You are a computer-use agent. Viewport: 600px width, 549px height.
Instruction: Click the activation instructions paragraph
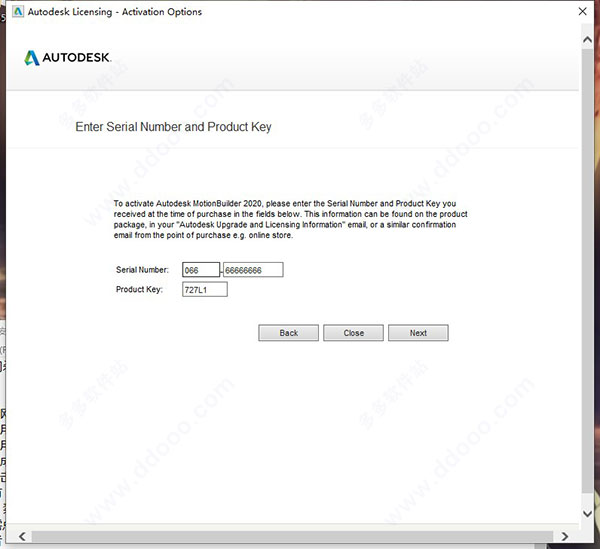click(x=290, y=219)
